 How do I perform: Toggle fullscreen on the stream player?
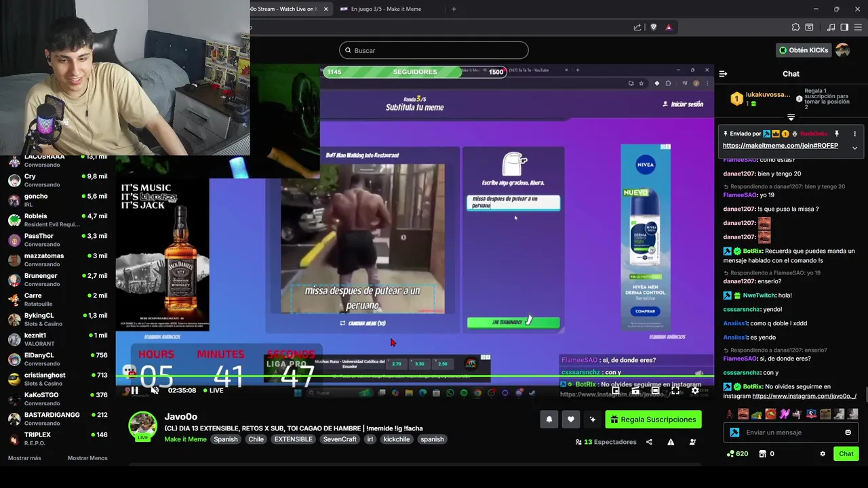[675, 390]
